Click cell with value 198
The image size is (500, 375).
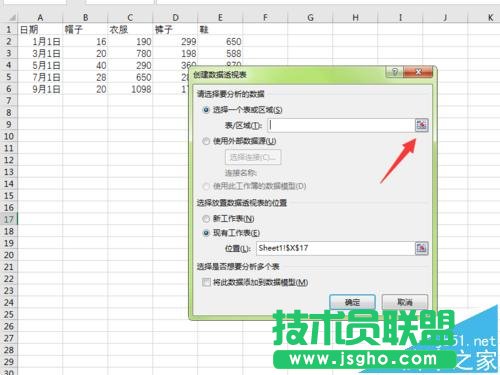[175, 53]
